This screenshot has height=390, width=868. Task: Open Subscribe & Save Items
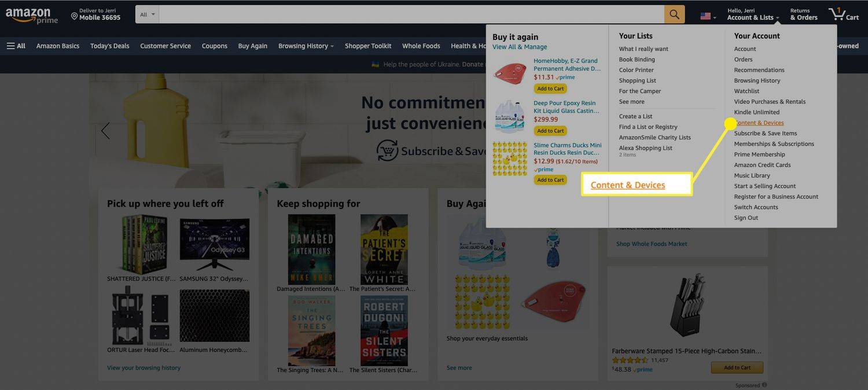766,133
